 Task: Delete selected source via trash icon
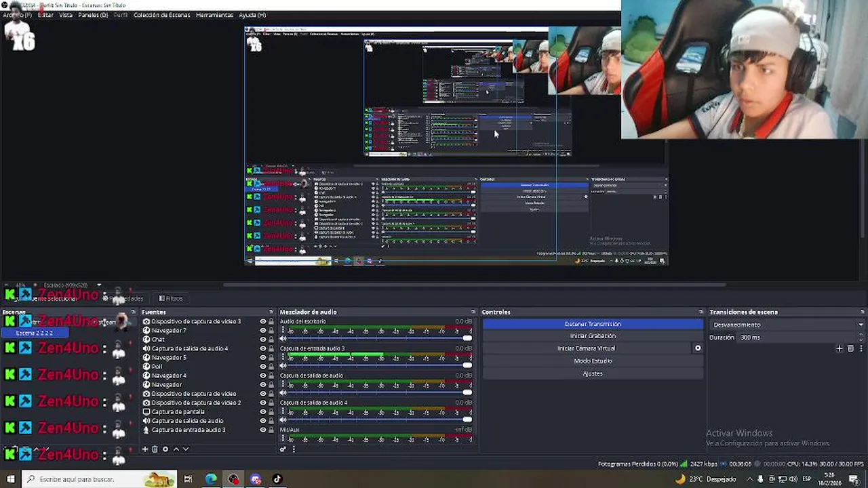pyautogui.click(x=155, y=449)
